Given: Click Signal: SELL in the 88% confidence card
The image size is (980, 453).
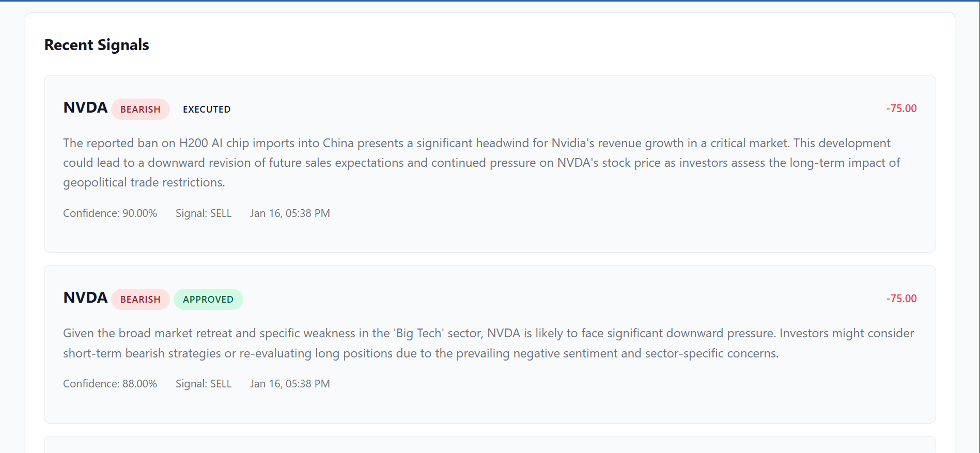Looking at the screenshot, I should click(x=204, y=384).
